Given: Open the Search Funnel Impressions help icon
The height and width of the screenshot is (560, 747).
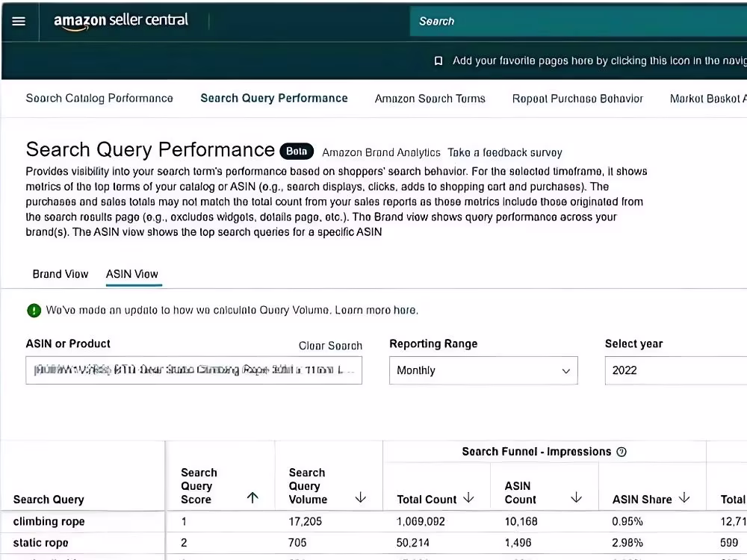Looking at the screenshot, I should coord(622,452).
